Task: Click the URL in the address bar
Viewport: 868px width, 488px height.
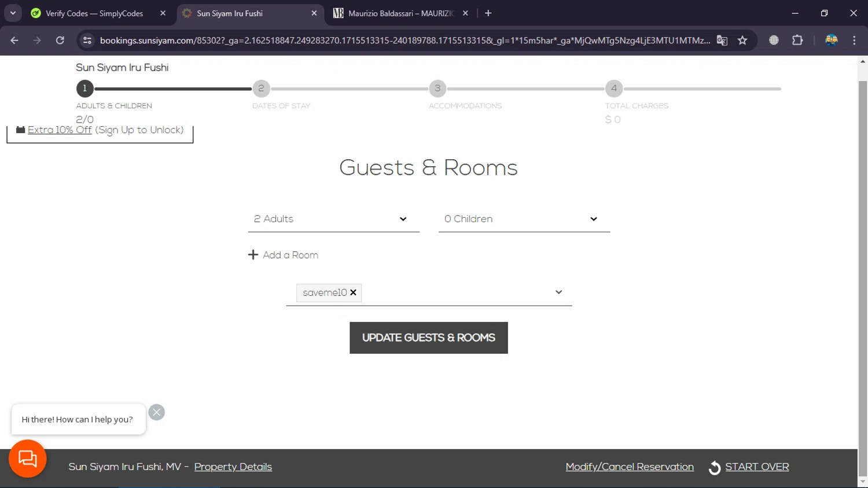Action: (x=405, y=41)
